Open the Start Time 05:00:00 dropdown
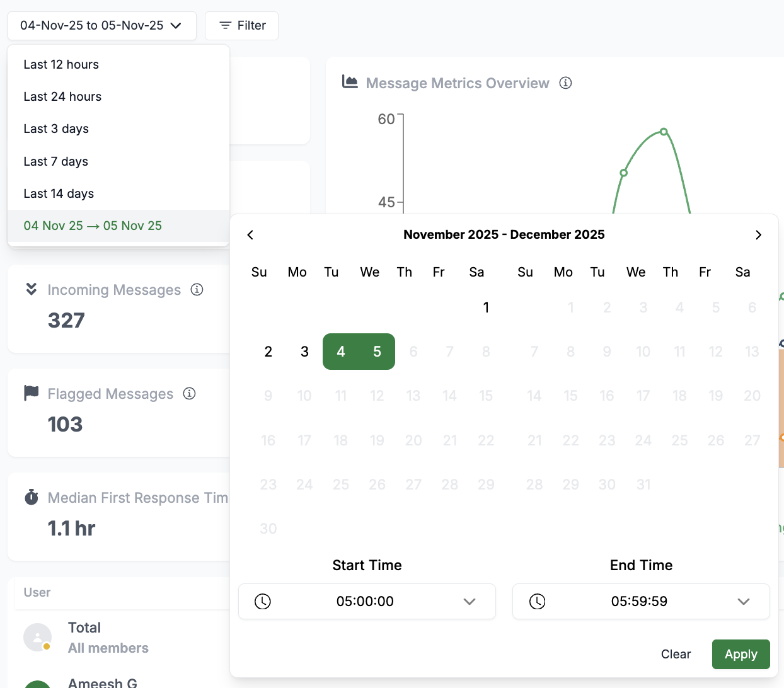784x688 pixels. click(x=367, y=602)
